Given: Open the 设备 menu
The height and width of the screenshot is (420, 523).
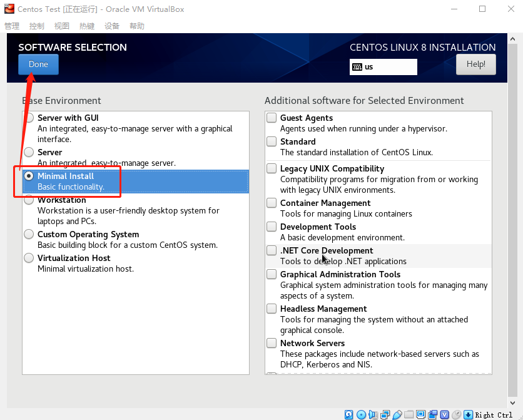Looking at the screenshot, I should pyautogui.click(x=112, y=26).
